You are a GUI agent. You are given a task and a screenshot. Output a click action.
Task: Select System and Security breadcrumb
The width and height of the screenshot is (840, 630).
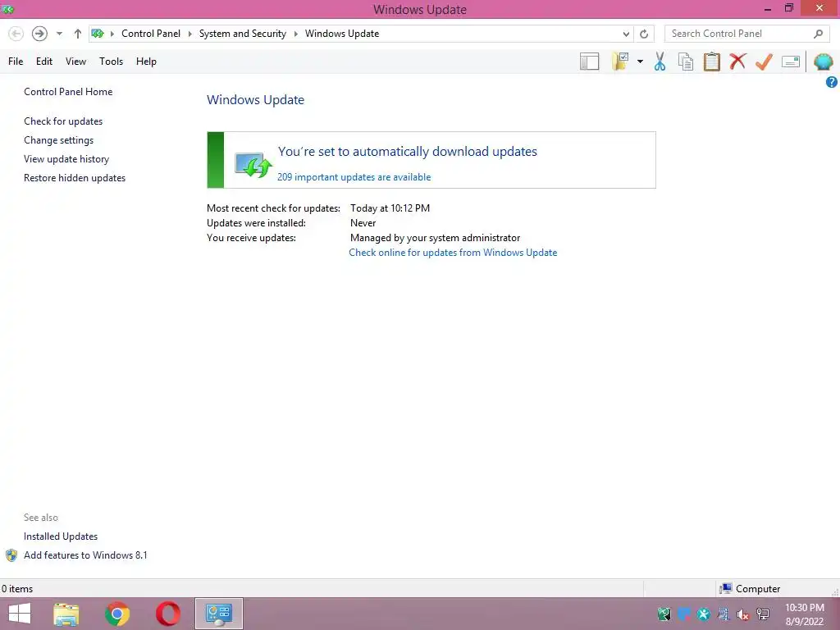click(243, 33)
